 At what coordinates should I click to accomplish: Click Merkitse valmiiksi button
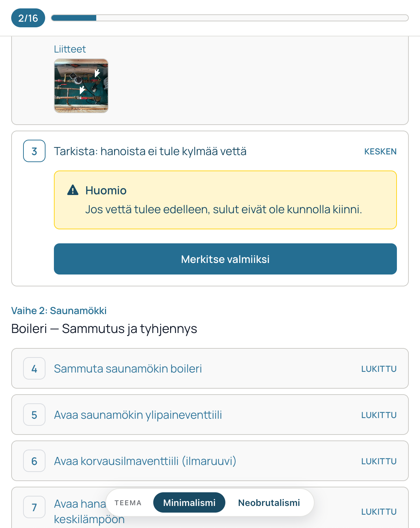225,259
